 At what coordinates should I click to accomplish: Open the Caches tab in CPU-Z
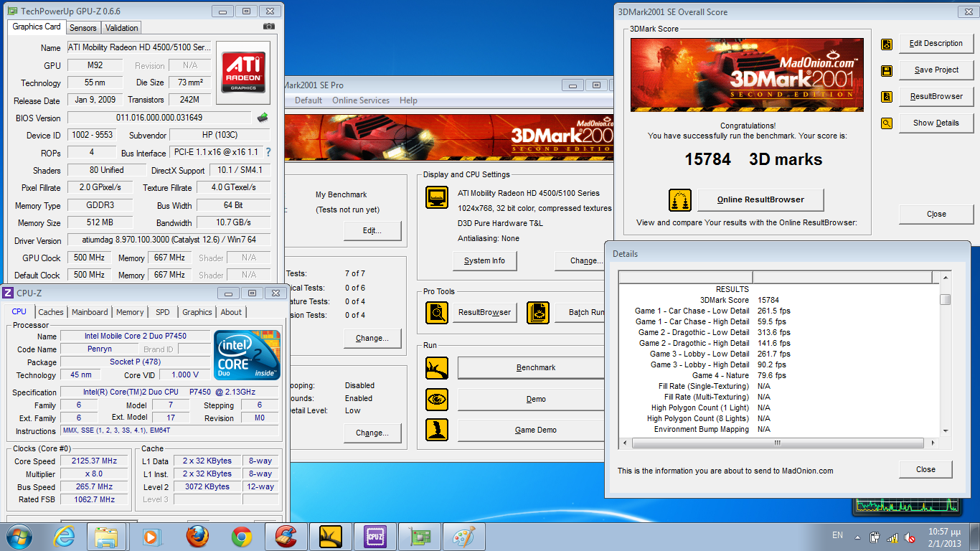point(51,312)
